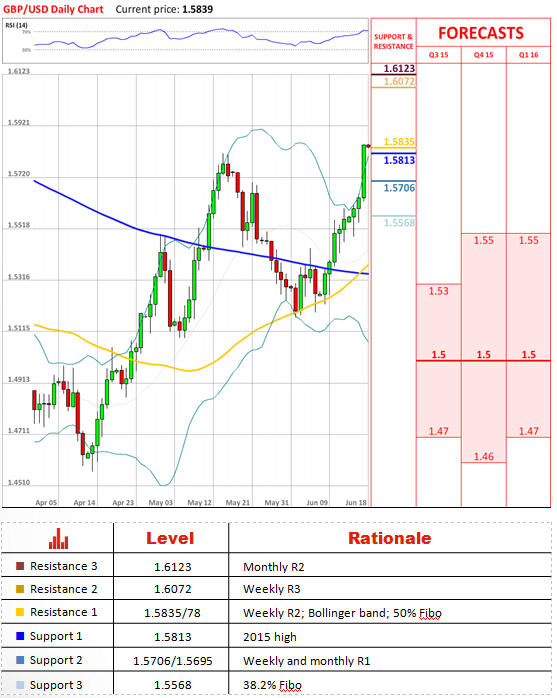Viewport: 557px width, 698px height.
Task: Click the Q1 16 forecast column header
Action: pos(529,55)
